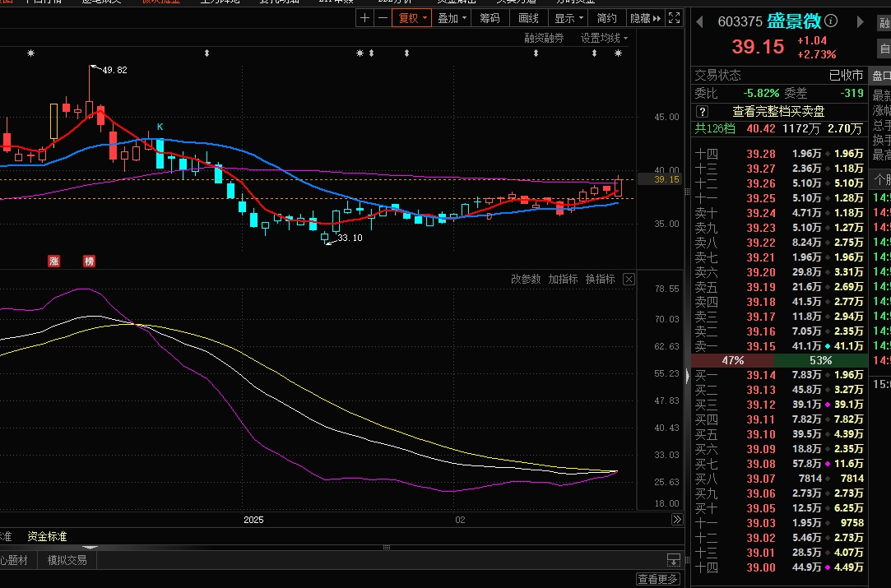The image size is (891, 588).
Task: Click the fullscreen expand icon in chart toolbar
Action: click(674, 18)
